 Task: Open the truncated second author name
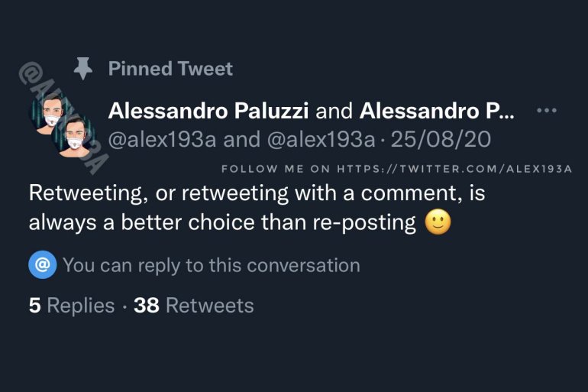pos(438,111)
